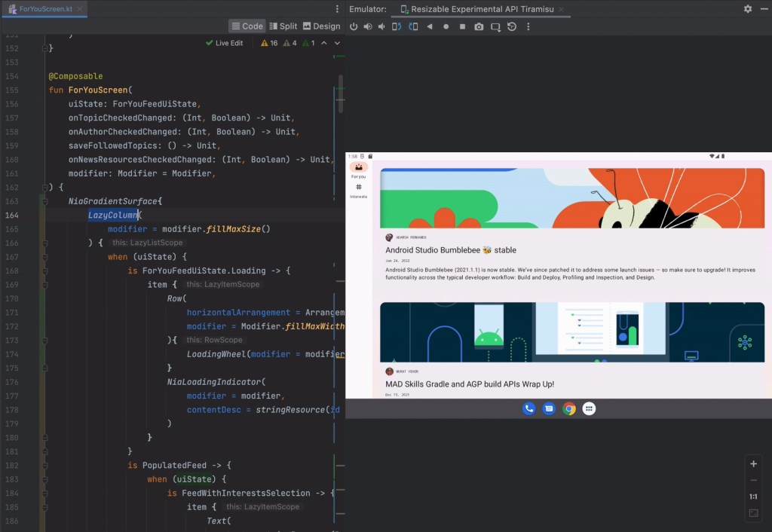Image resolution: width=772 pixels, height=532 pixels.
Task: Open Chrome in the emulator taskbar
Action: point(569,408)
